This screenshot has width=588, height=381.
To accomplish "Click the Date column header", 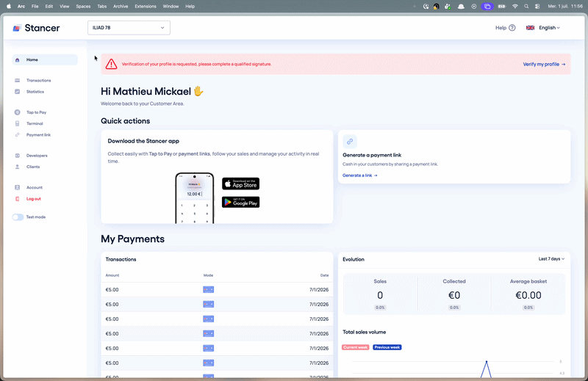I will click(x=324, y=275).
